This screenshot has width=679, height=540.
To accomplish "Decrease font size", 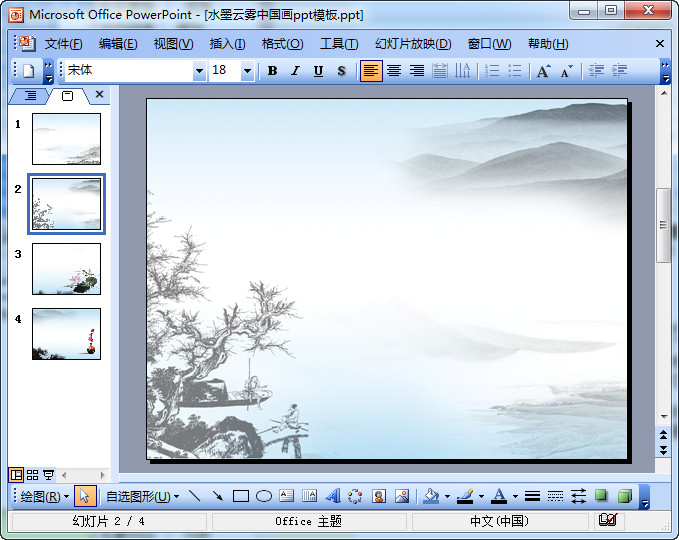I will 566,71.
